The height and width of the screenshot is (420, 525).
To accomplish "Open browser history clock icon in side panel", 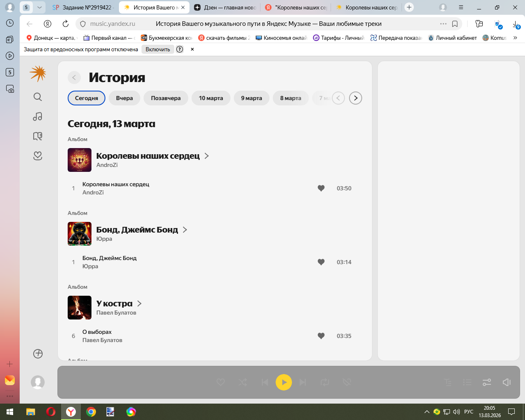I will click(x=10, y=23).
